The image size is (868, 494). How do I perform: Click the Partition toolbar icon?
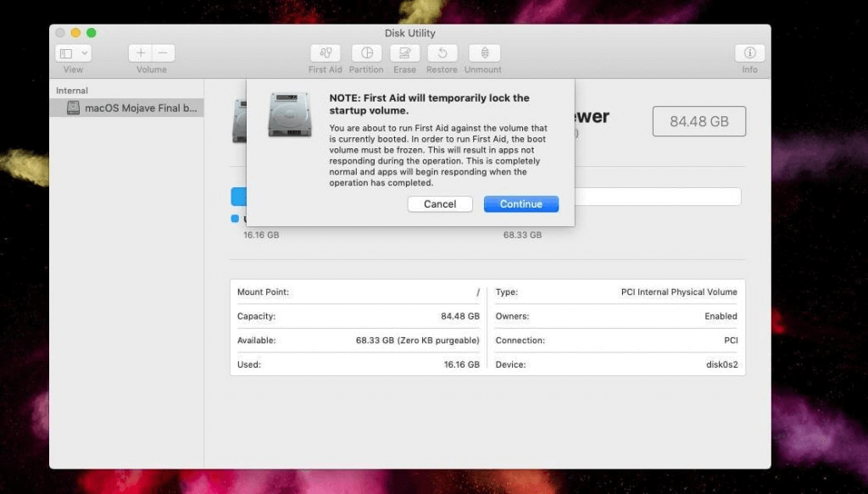(x=366, y=53)
